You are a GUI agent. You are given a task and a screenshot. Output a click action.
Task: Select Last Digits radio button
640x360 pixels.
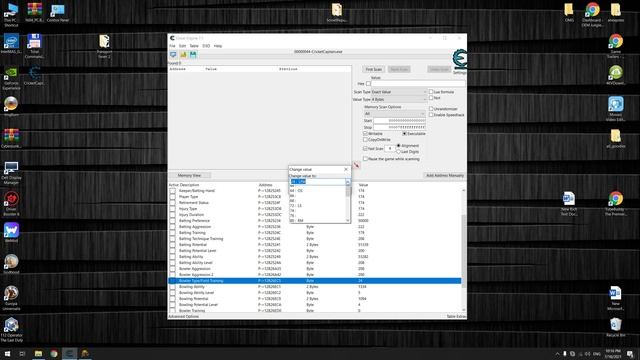point(399,151)
